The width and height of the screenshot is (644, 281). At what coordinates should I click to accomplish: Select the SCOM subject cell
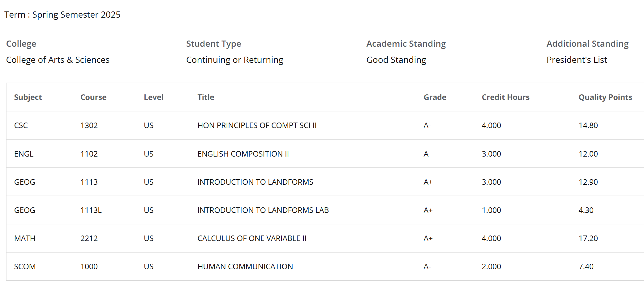pos(25,266)
